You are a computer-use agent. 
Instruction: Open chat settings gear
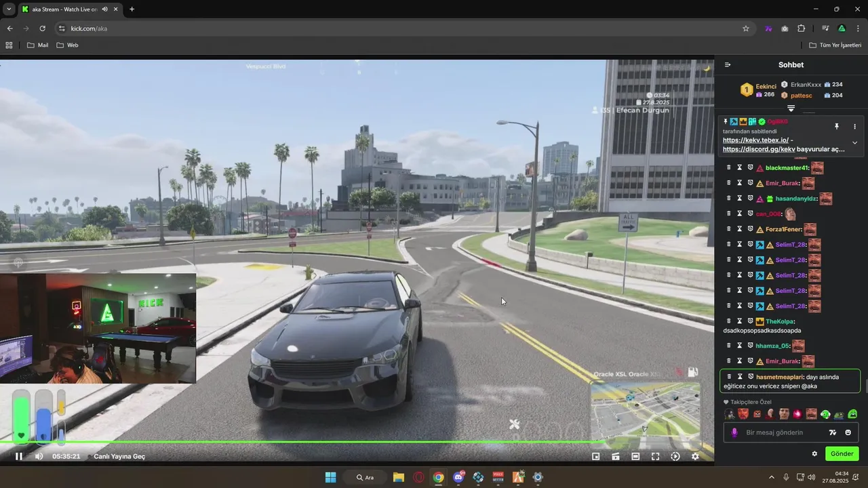[x=814, y=453]
